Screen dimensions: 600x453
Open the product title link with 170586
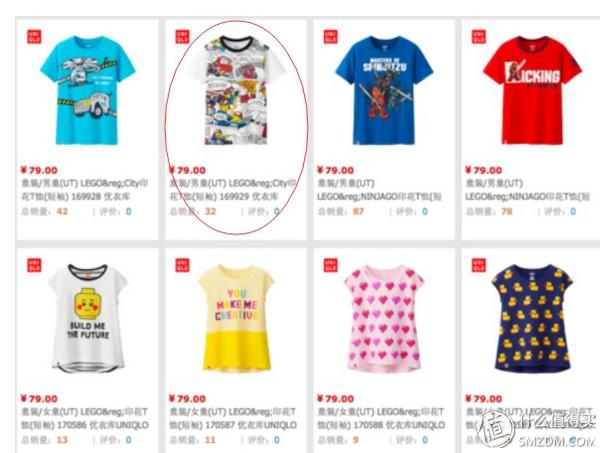click(85, 419)
